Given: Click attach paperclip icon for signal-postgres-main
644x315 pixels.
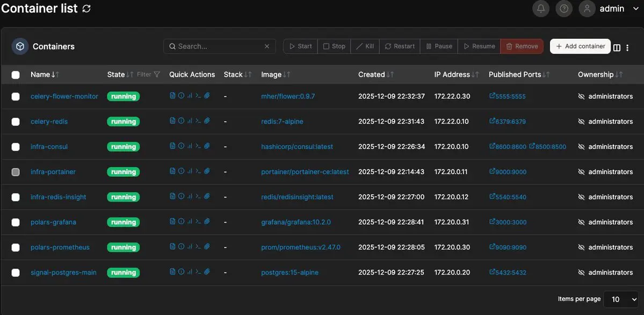Looking at the screenshot, I should [x=207, y=272].
